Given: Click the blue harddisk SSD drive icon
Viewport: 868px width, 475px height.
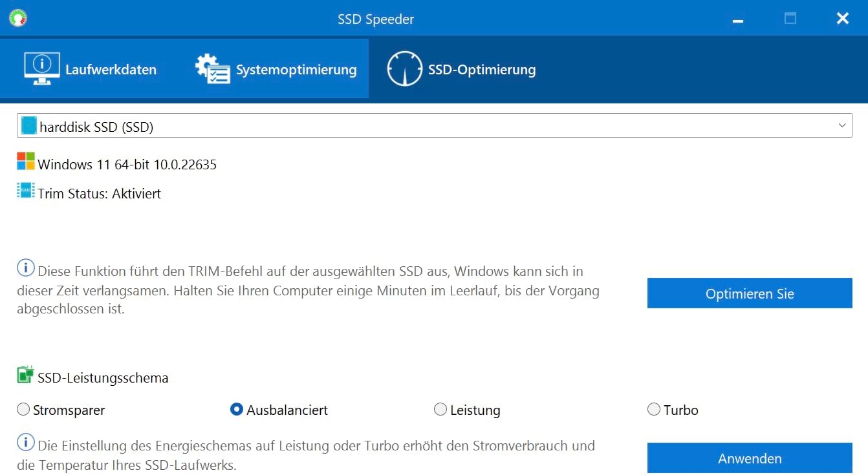Looking at the screenshot, I should [28, 125].
